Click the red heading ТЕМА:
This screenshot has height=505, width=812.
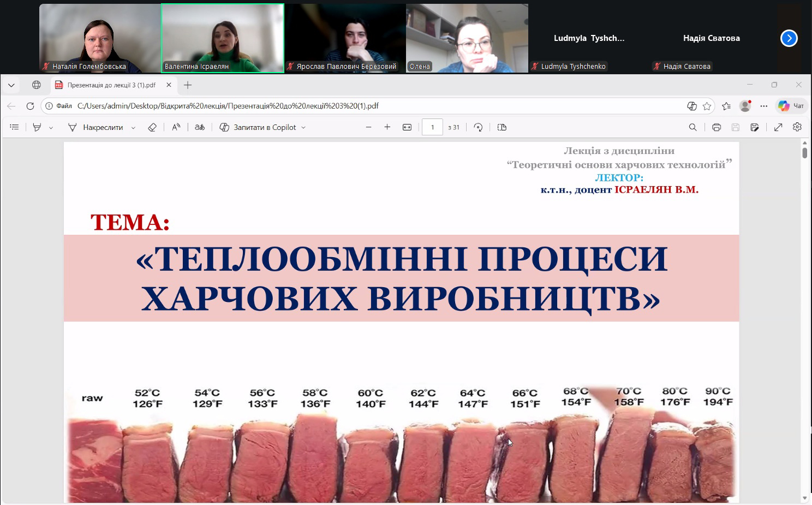coord(130,223)
